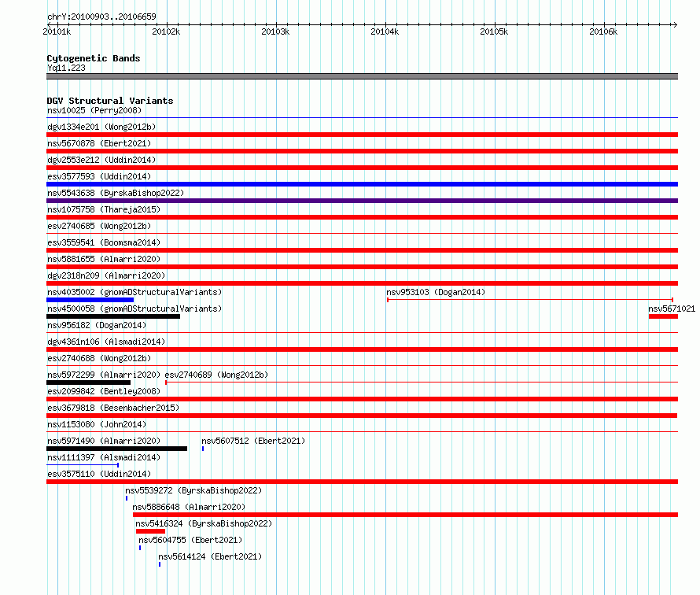Click the 20106k ruler tick
700x595 pixels.
pyautogui.click(x=603, y=31)
